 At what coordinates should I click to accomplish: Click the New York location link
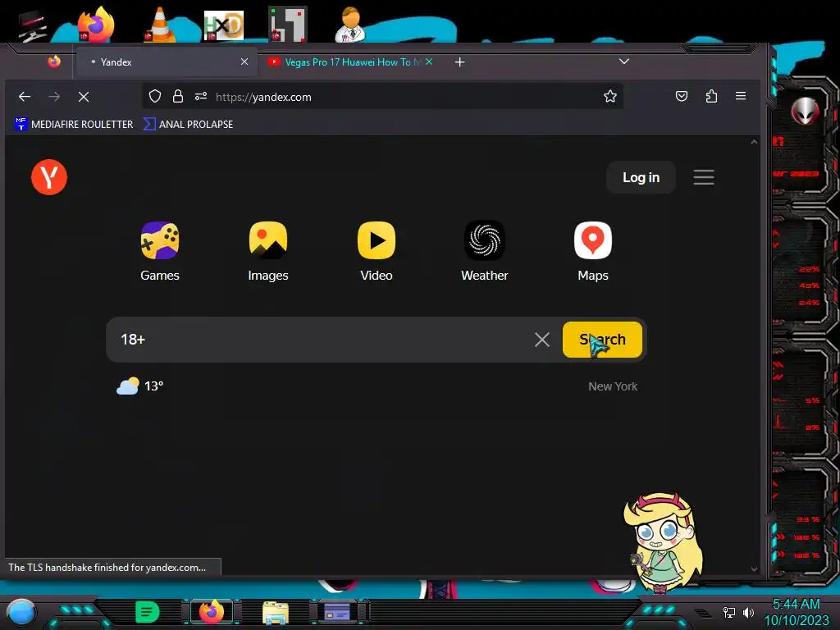612,386
